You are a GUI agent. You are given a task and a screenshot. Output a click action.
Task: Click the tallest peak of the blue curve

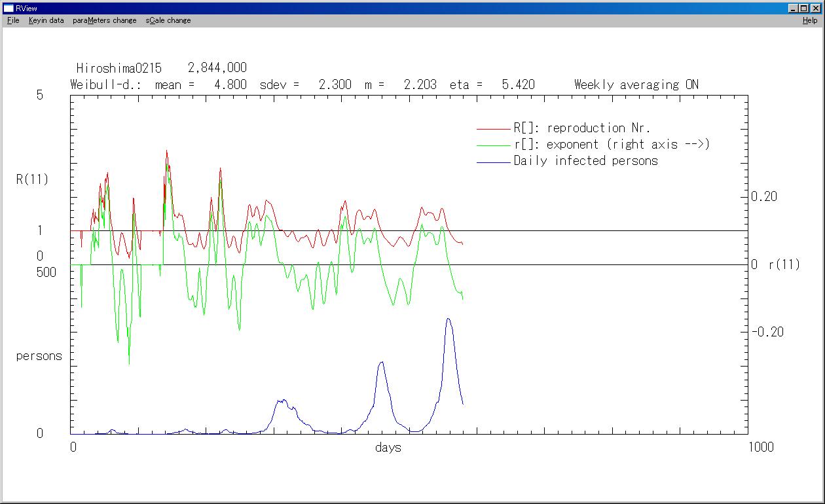(x=448, y=319)
